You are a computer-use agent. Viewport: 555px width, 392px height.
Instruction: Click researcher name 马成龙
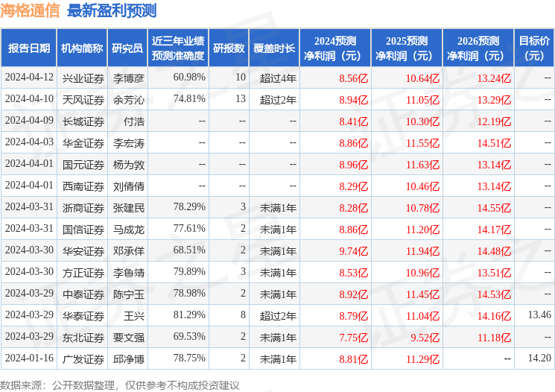[128, 230]
